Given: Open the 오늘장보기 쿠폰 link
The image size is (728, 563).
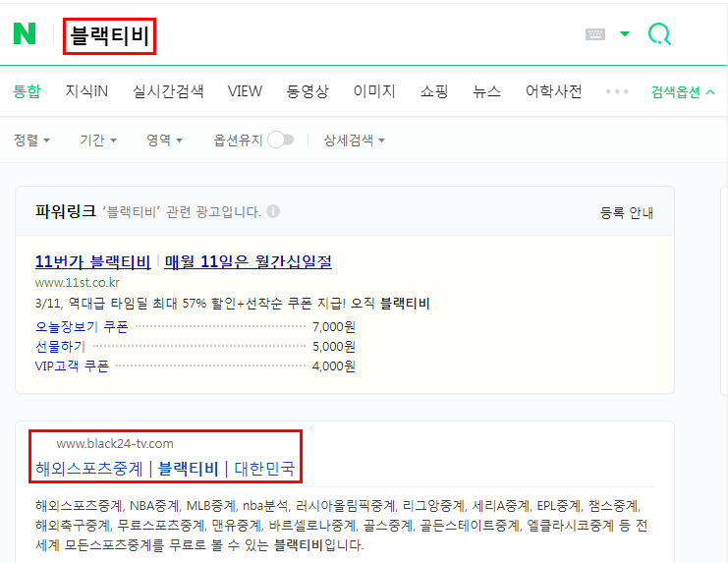Looking at the screenshot, I should (82, 327).
